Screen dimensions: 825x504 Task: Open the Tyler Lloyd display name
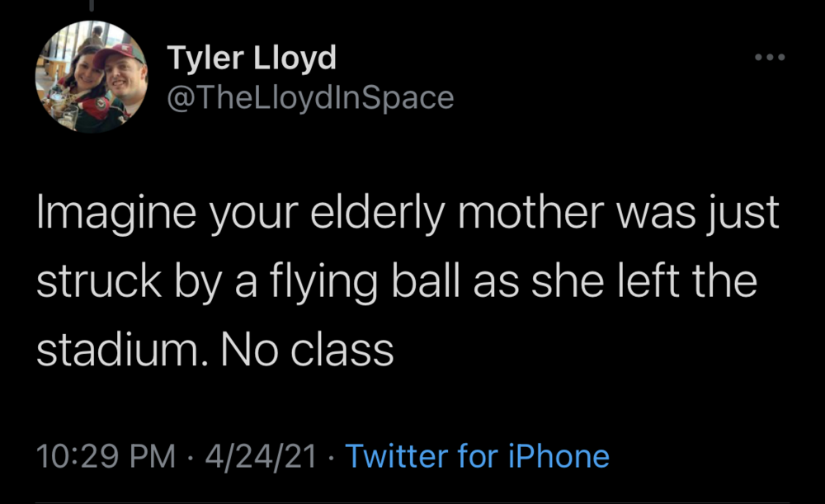[x=252, y=59]
